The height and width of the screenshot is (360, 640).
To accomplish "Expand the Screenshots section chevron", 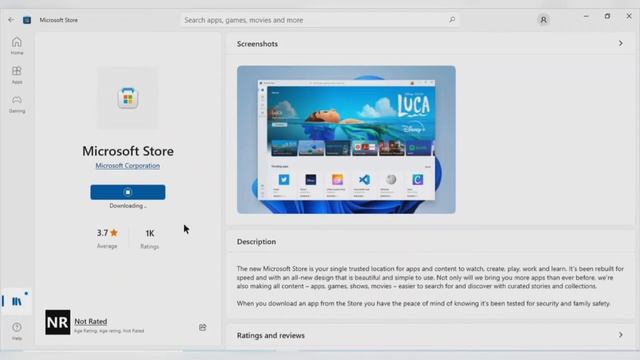I will 620,43.
